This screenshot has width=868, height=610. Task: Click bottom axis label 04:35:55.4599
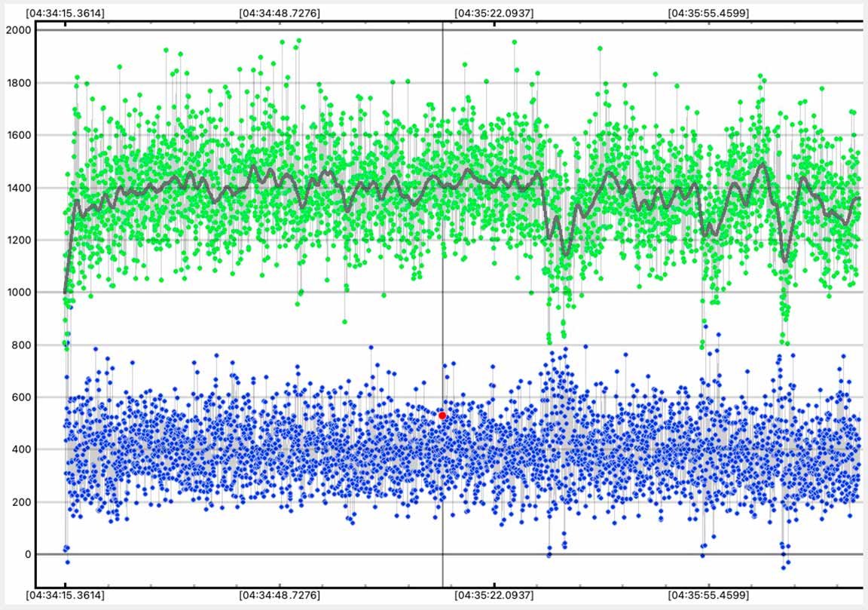[x=708, y=596]
